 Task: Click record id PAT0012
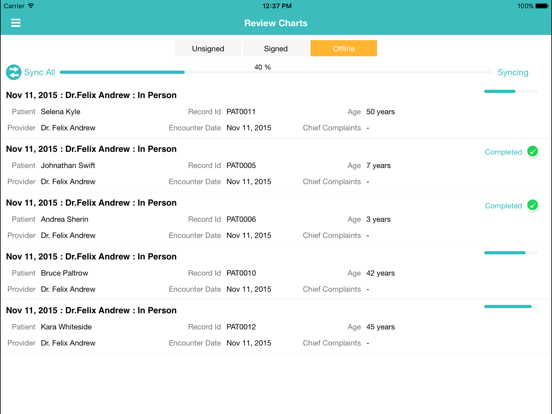pyautogui.click(x=241, y=327)
